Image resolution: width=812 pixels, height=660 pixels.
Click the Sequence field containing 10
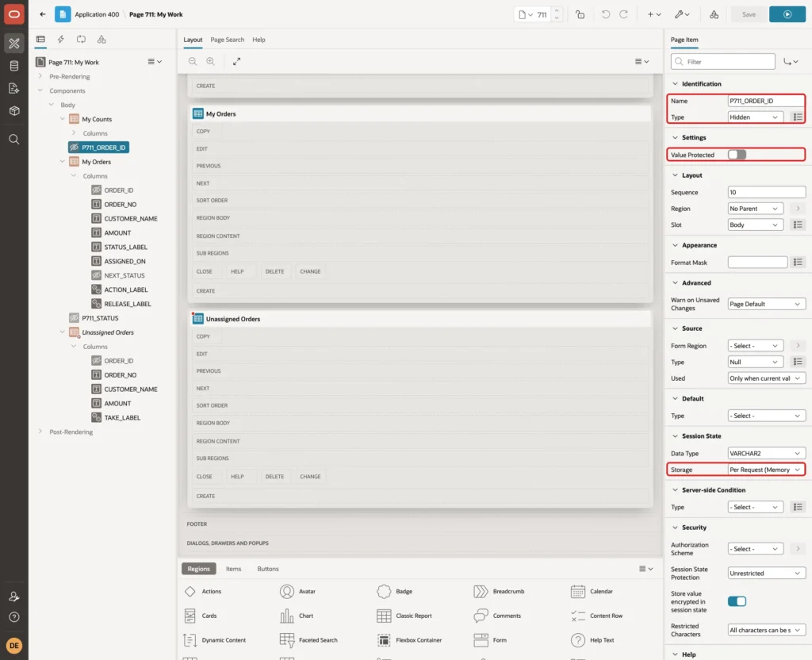pyautogui.click(x=767, y=192)
